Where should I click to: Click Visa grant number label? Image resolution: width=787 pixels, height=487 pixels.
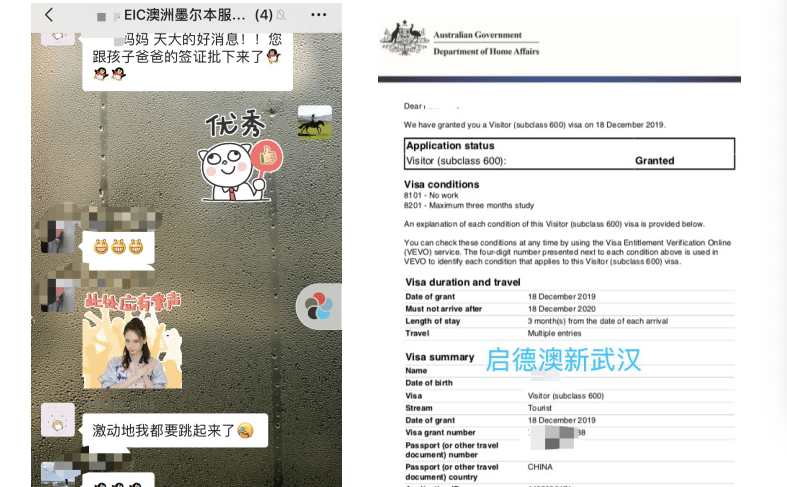[440, 432]
